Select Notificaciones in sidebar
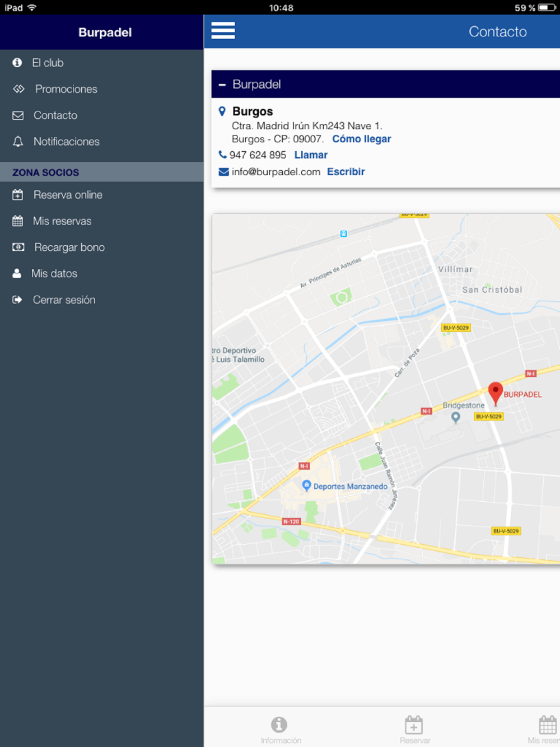 [x=101, y=142]
